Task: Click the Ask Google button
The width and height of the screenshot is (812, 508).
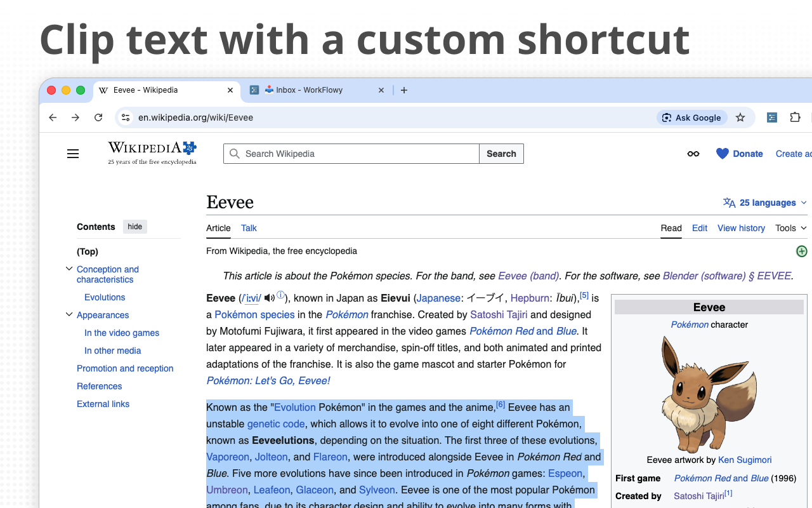Action: pos(691,117)
